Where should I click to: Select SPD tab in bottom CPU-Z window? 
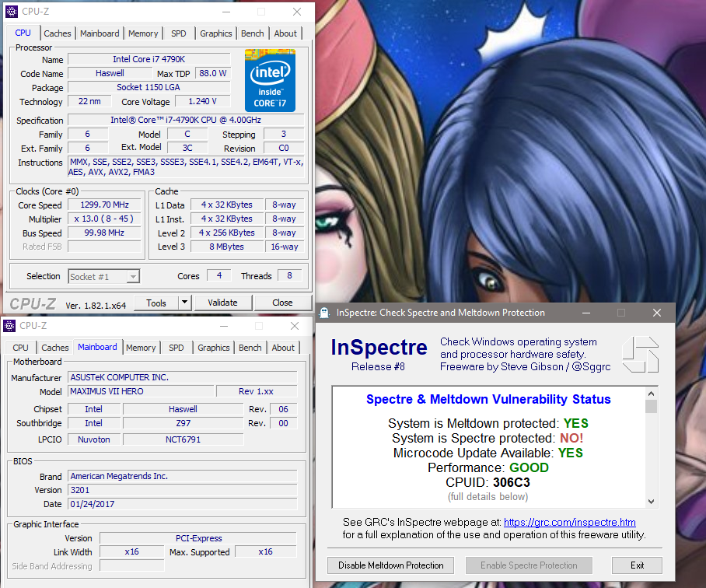click(176, 348)
